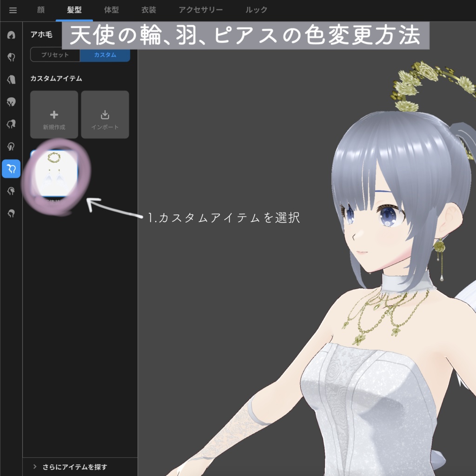
Task: Select the front hair category icon
Action: [11, 57]
